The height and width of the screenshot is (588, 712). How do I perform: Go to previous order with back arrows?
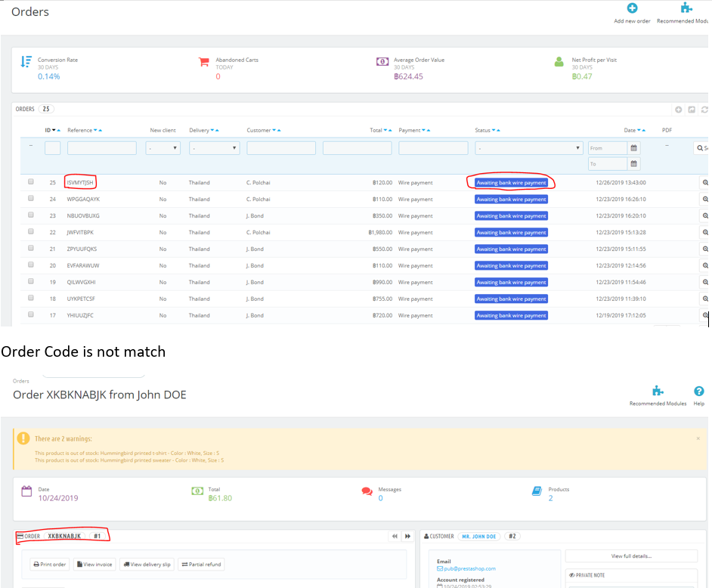point(395,537)
